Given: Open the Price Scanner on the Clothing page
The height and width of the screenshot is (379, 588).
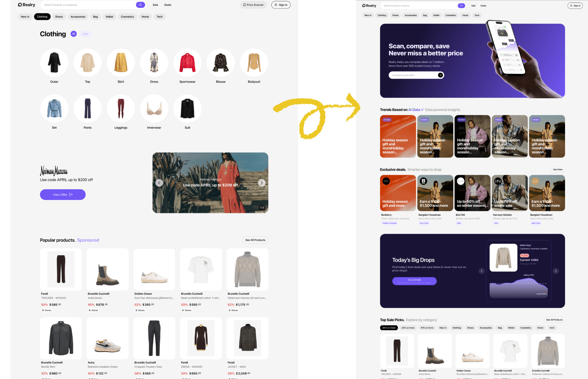Looking at the screenshot, I should (x=253, y=5).
